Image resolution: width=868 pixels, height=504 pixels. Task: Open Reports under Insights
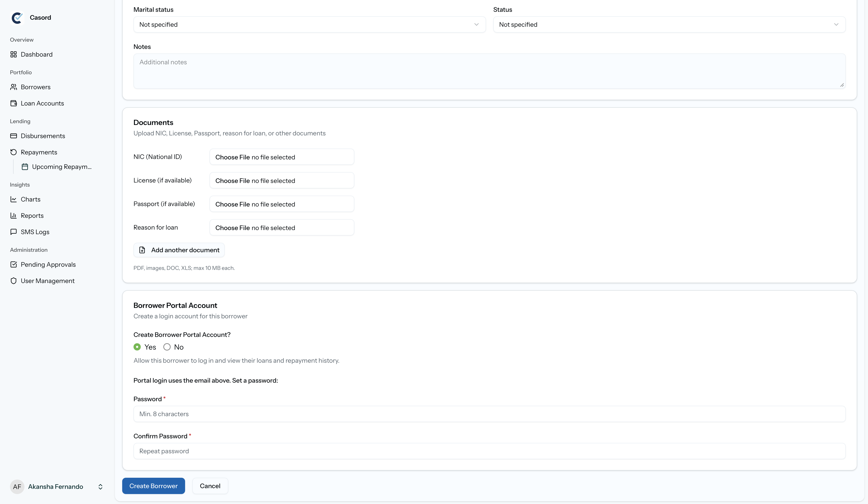point(32,216)
